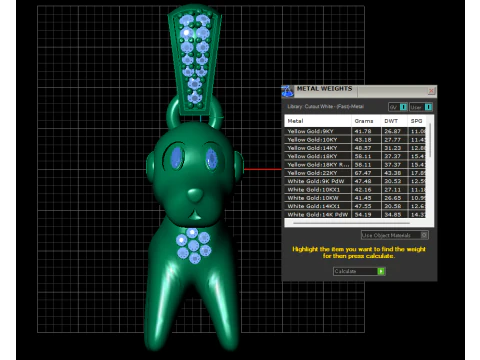This screenshot has height=360, width=480.
Task: Toggle the GV library switch
Action: [403, 107]
